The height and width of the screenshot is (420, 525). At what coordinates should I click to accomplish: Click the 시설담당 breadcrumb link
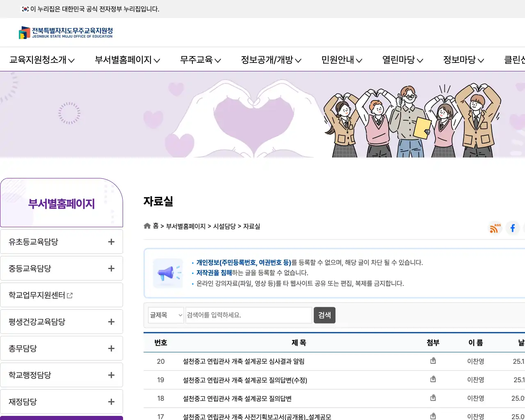tap(225, 226)
